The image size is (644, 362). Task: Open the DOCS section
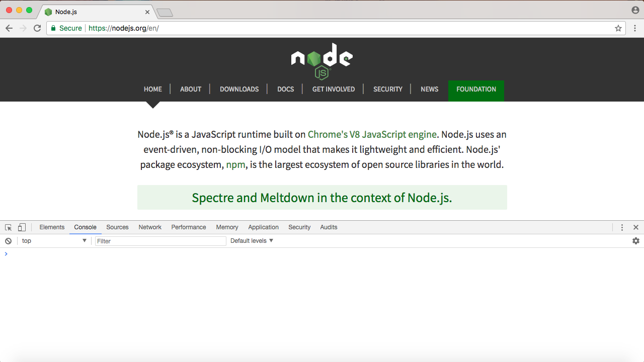pyautogui.click(x=285, y=89)
